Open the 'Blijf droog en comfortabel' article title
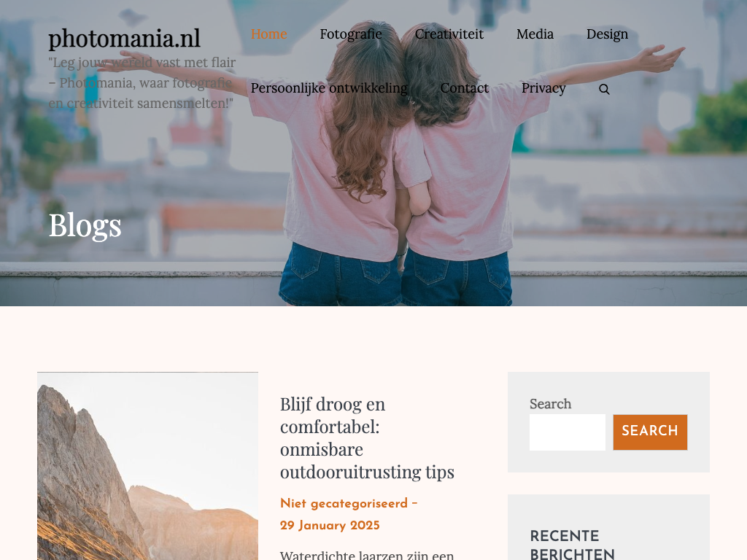The height and width of the screenshot is (560, 747). pos(367,437)
